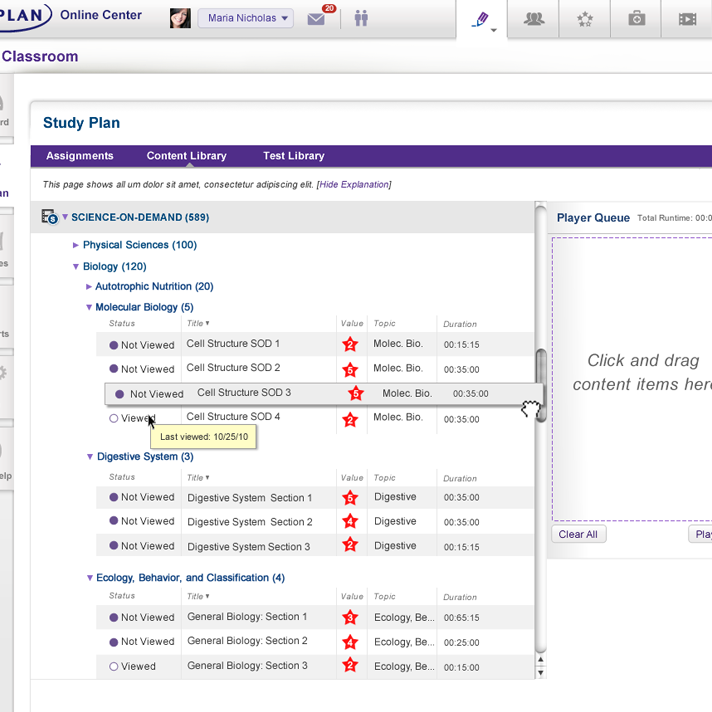This screenshot has width=712, height=712.
Task: Toggle viewed status of General Biology: Section 3
Action: [x=114, y=666]
